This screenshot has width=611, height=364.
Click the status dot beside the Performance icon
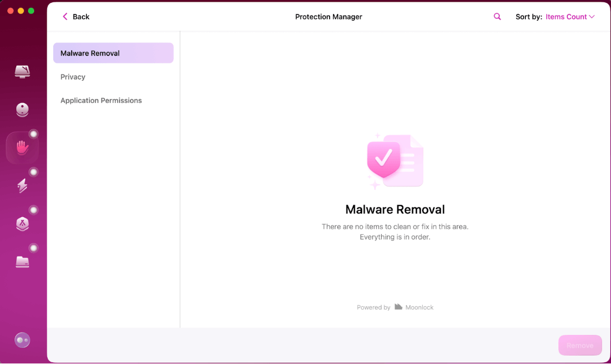pyautogui.click(x=34, y=172)
